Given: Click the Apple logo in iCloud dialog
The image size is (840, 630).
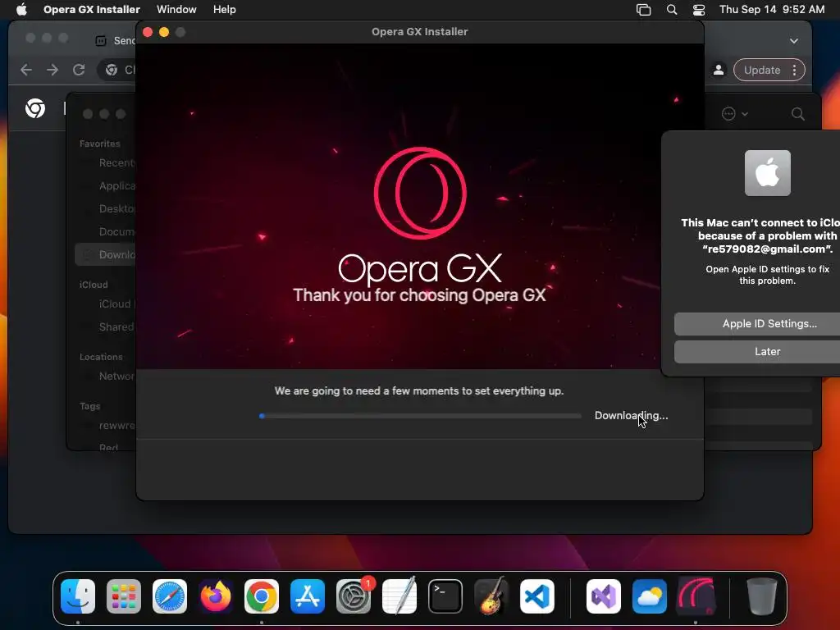Looking at the screenshot, I should 767,173.
